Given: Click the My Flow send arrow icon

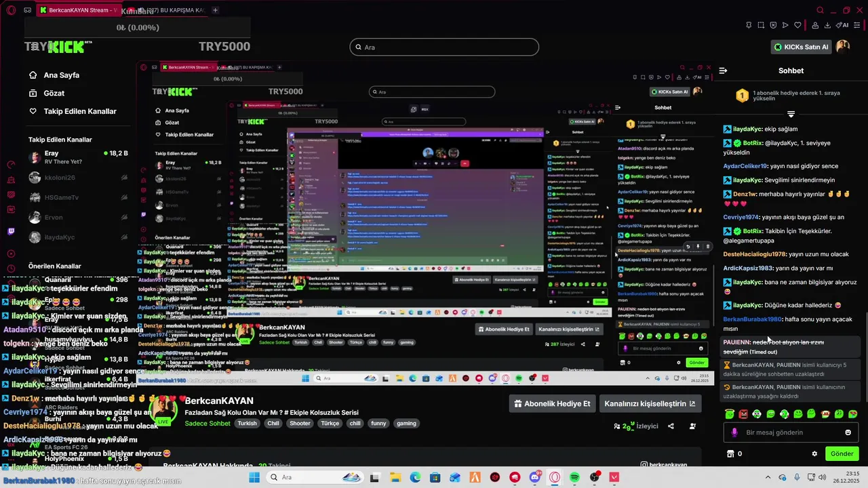Looking at the screenshot, I should (785, 25).
